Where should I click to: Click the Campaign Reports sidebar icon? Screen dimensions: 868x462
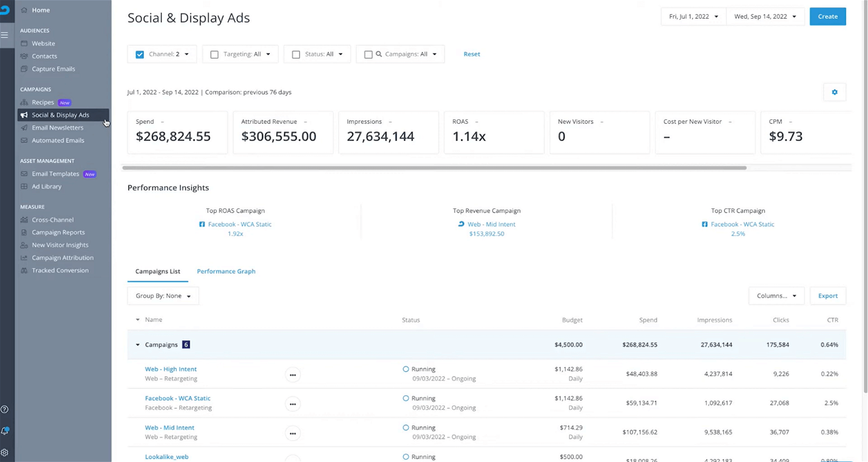click(24, 232)
